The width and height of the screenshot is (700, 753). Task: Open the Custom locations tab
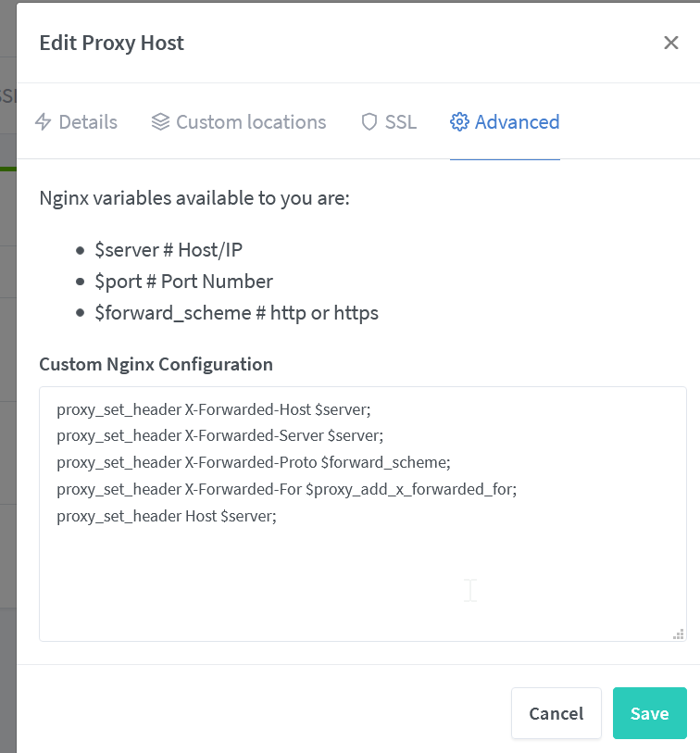250,122
